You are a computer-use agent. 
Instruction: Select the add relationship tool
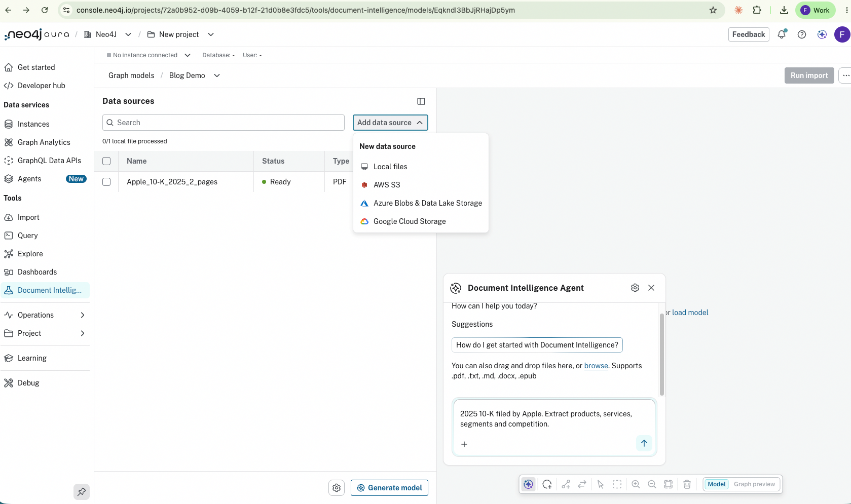[566, 484]
